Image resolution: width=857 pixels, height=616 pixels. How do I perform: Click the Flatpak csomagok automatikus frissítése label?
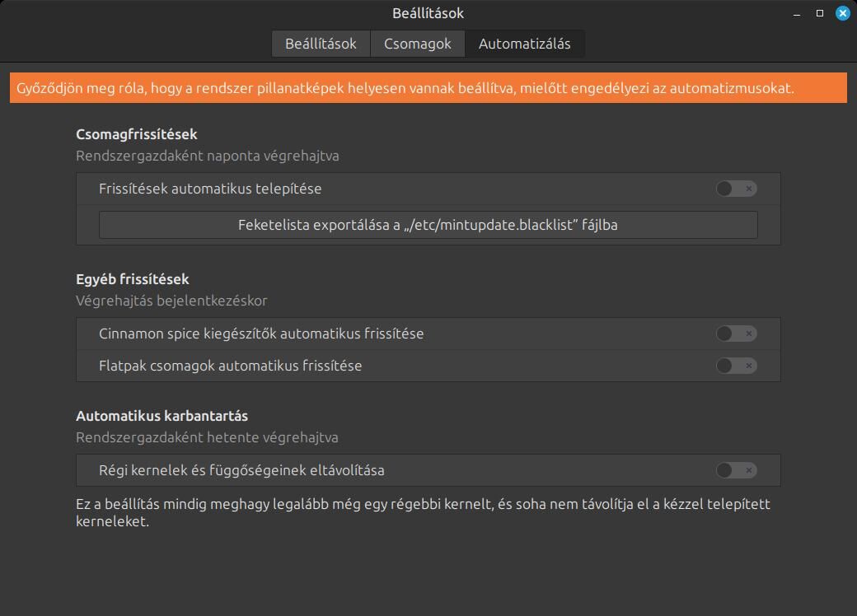pos(230,366)
